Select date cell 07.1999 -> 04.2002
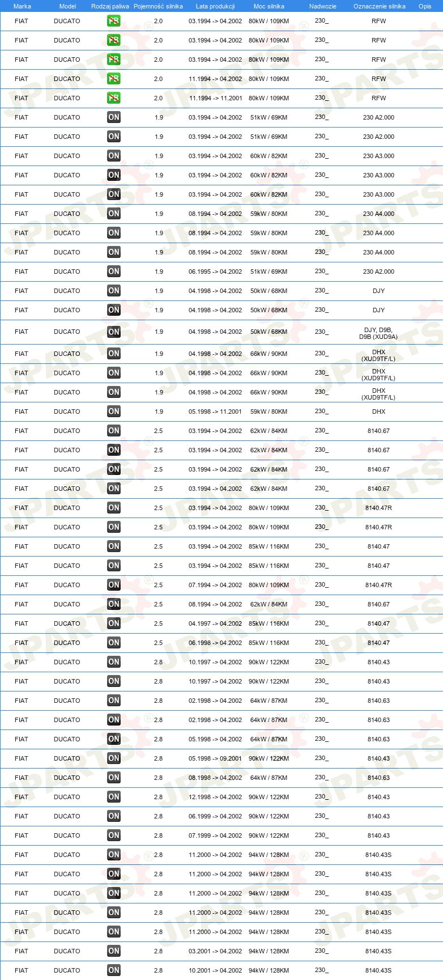The width and height of the screenshot is (443, 980). coord(215,835)
